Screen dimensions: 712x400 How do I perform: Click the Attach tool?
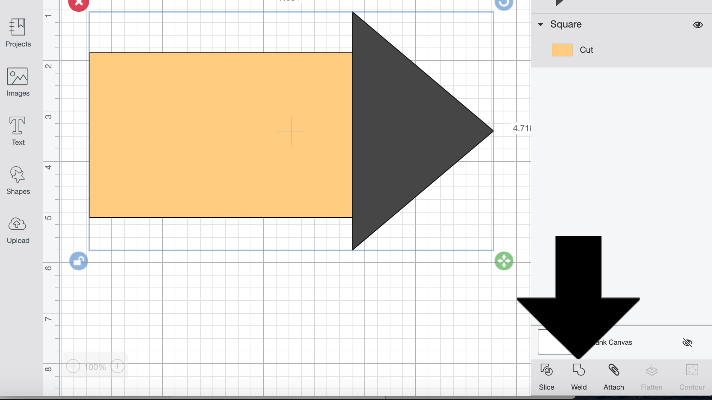pos(613,377)
